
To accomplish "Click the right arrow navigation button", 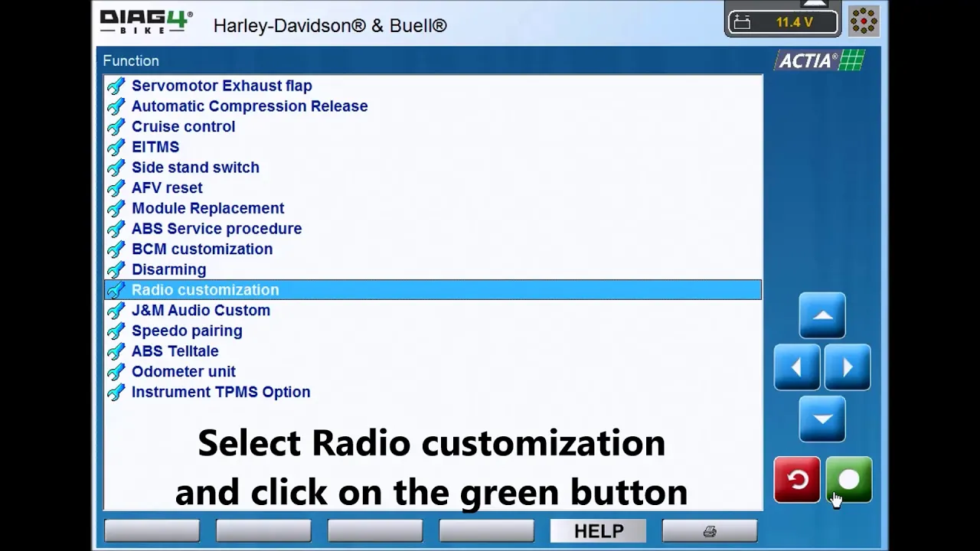I will pos(848,368).
